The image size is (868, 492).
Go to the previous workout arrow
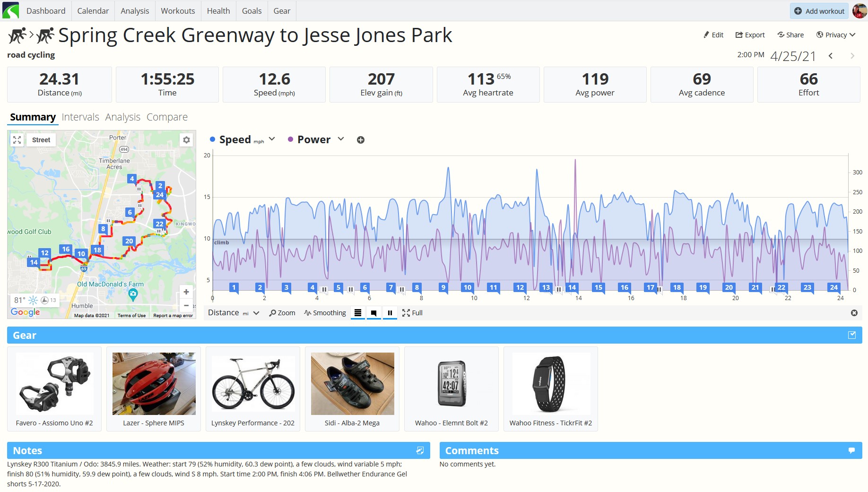tap(831, 56)
